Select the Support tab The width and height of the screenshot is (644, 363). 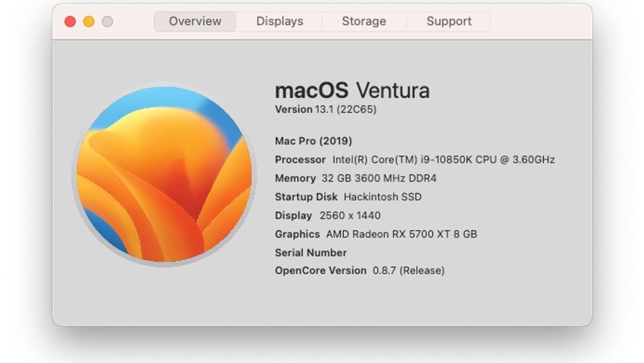[448, 21]
